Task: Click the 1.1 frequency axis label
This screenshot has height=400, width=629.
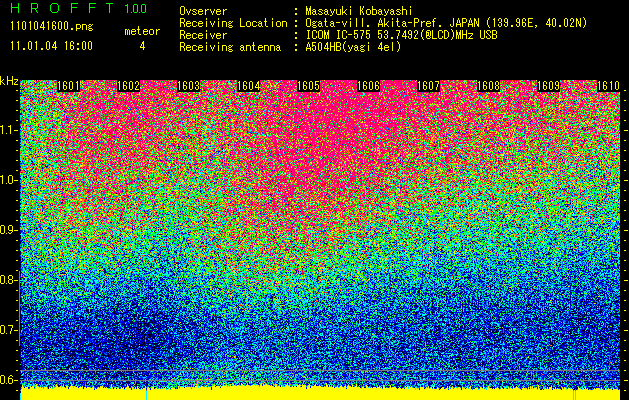Action: (x=9, y=130)
